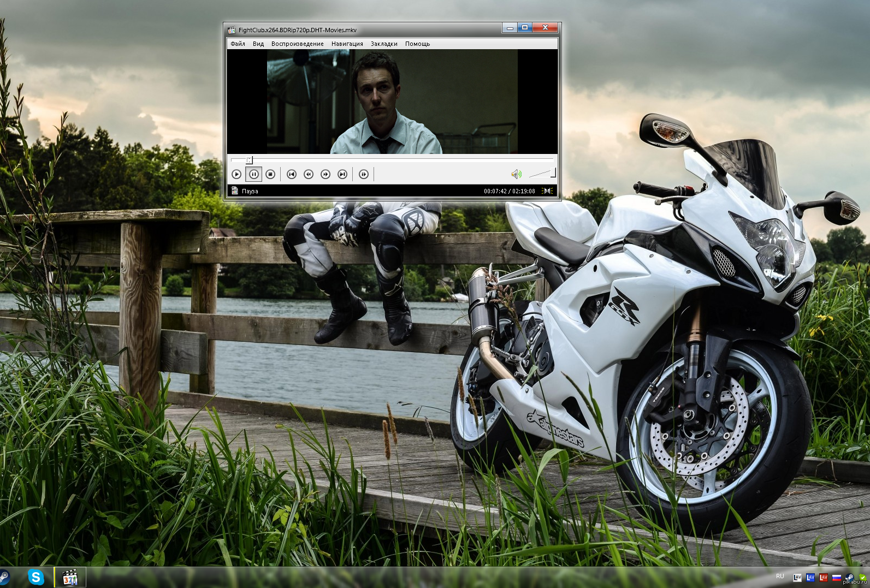
Task: Open the Файл menu
Action: 238,44
